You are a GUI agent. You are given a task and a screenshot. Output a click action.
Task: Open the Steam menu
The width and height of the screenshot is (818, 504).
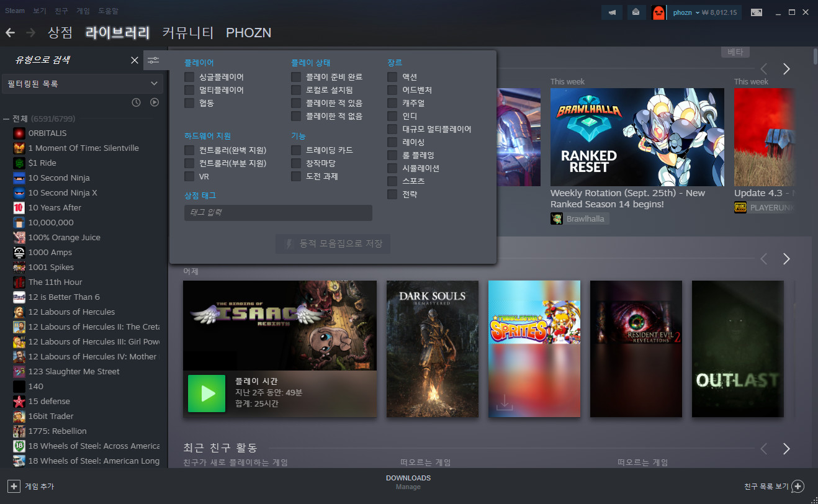15,11
